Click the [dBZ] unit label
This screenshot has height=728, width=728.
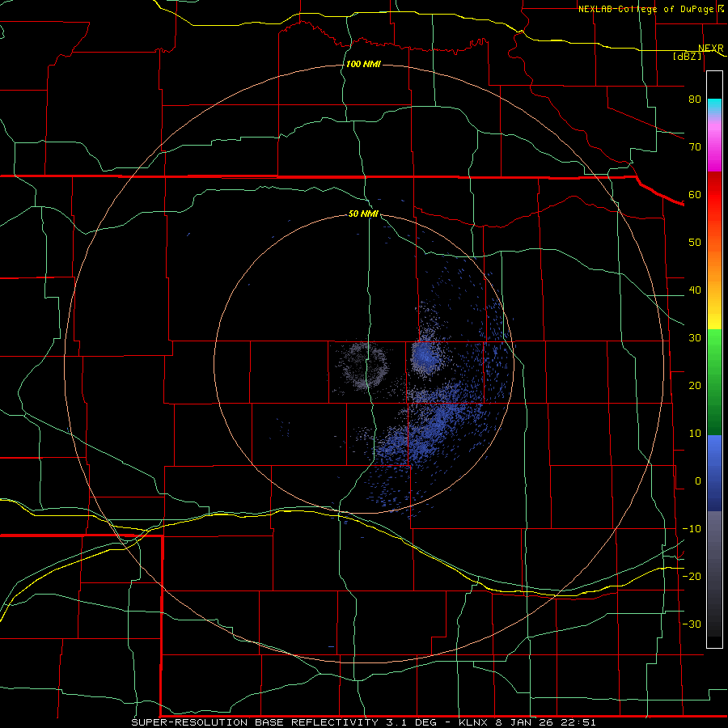pyautogui.click(x=687, y=56)
